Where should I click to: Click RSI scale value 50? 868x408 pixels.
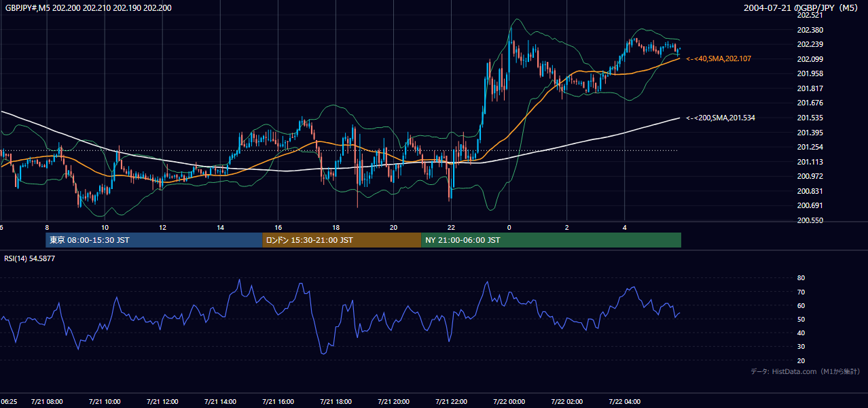(801, 319)
